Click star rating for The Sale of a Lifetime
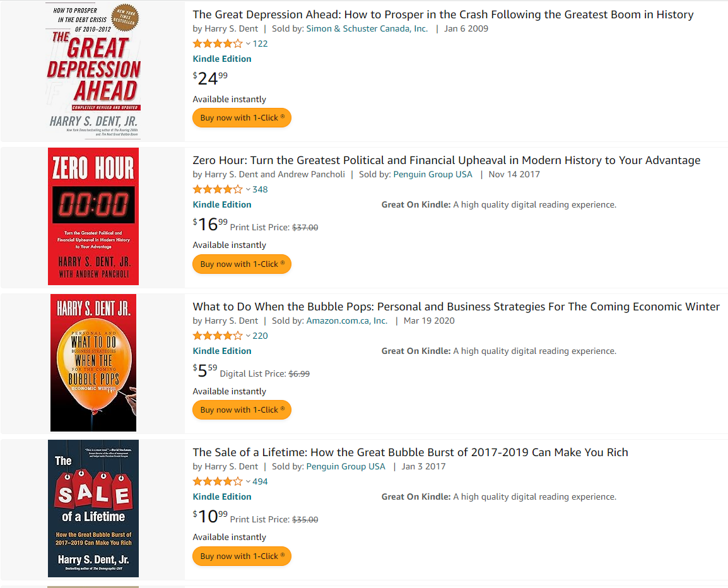Screen dimensions: 728x588 coord(217,481)
